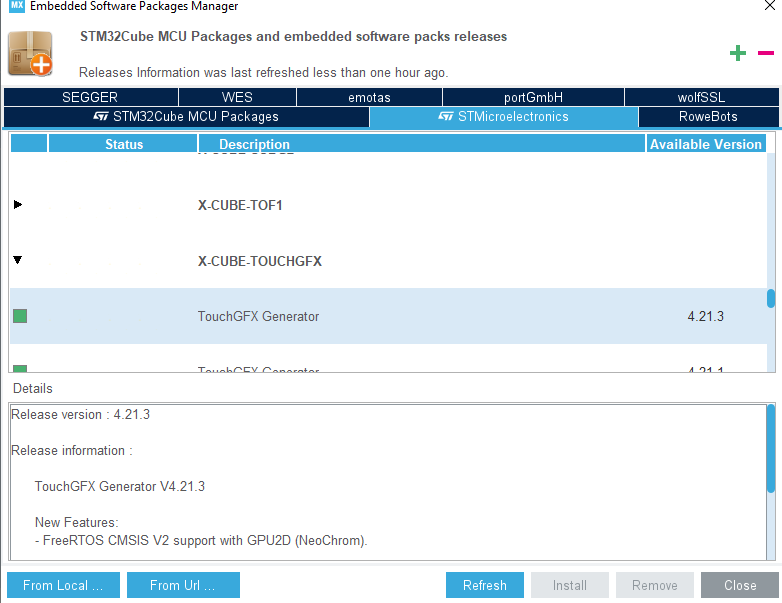Click the From Url ... button
The height and width of the screenshot is (603, 782).
coord(183,585)
